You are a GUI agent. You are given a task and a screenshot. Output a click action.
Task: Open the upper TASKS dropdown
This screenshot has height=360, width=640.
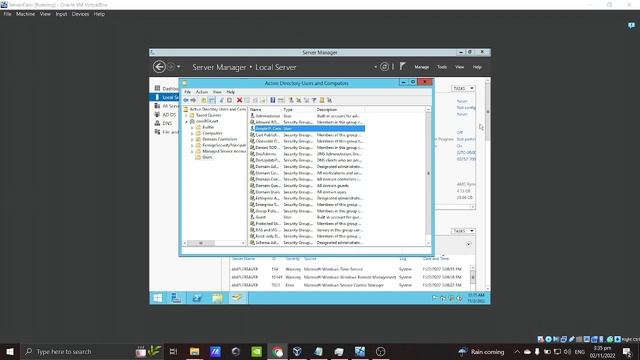463,88
